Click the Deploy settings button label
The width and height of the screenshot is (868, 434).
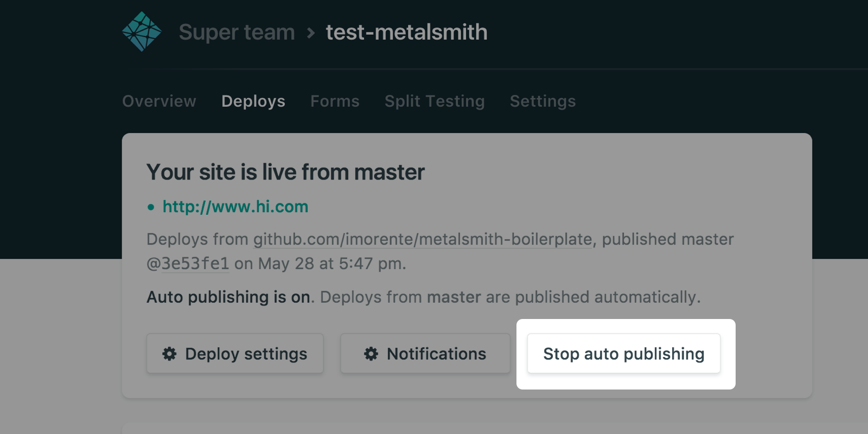pos(246,354)
